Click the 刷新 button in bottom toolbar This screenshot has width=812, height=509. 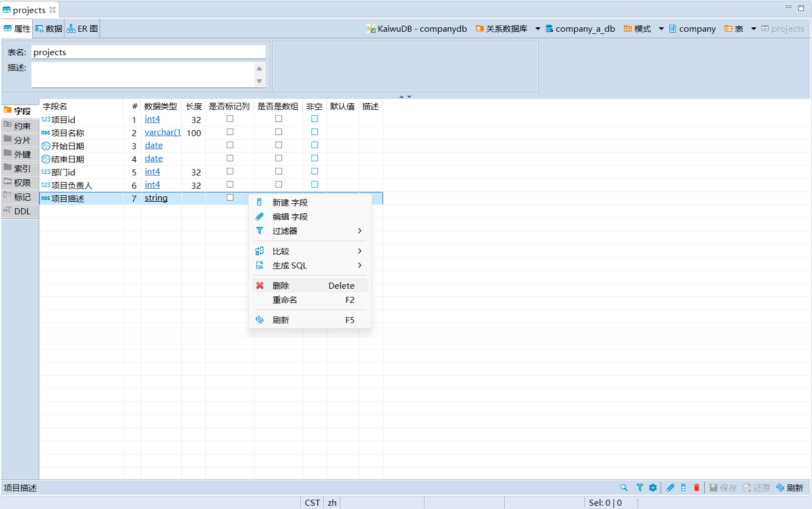(x=790, y=488)
